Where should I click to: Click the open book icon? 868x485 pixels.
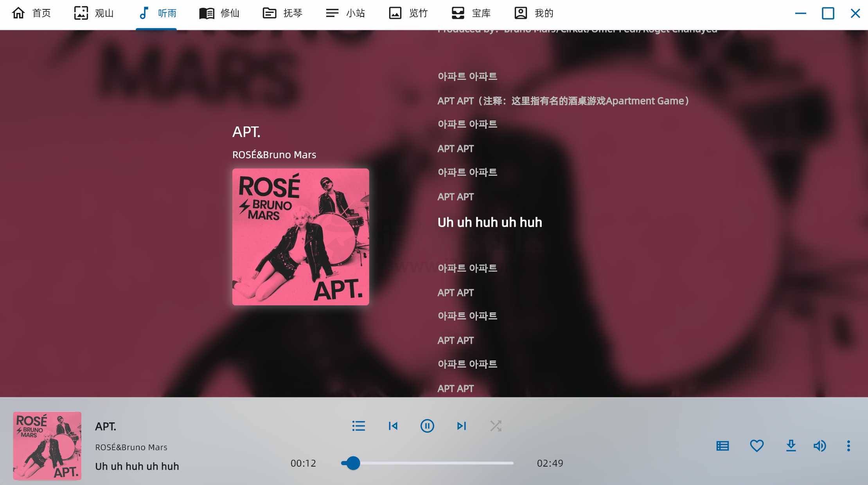point(207,13)
